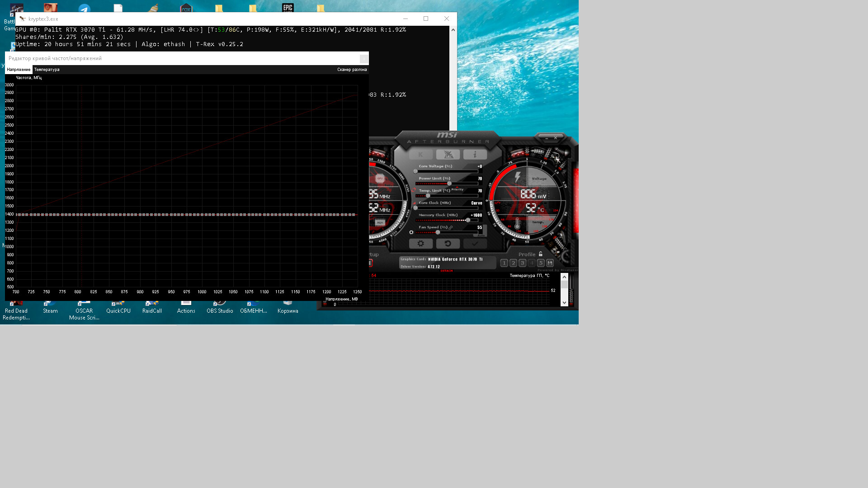Open the Kombustor K button in Afterburner
The image size is (868, 488).
420,155
